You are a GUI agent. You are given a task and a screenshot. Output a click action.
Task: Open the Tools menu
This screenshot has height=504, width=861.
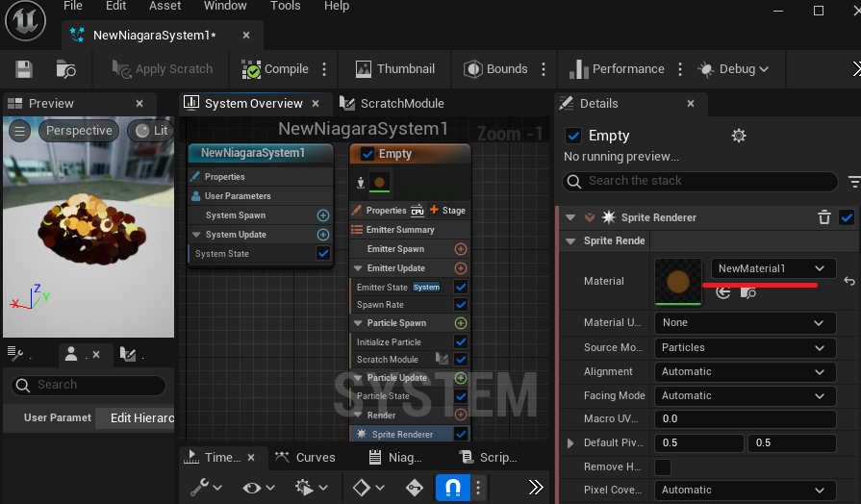coord(285,6)
